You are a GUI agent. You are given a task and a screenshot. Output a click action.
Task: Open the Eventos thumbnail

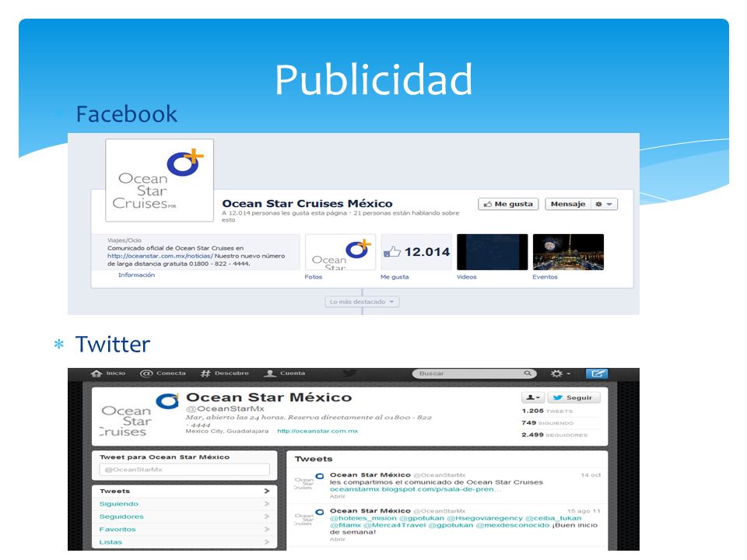pyautogui.click(x=568, y=252)
